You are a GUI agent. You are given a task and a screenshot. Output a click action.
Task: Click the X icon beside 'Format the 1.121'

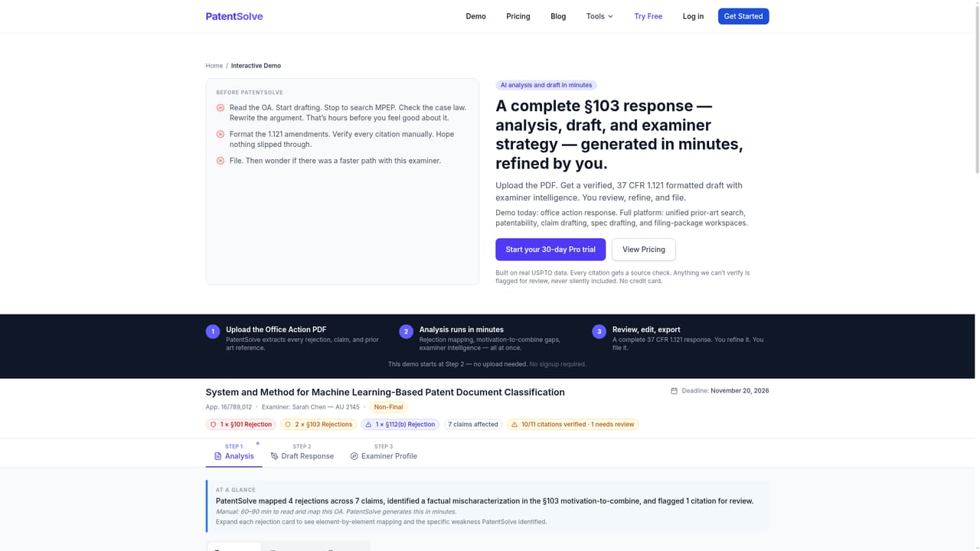220,134
